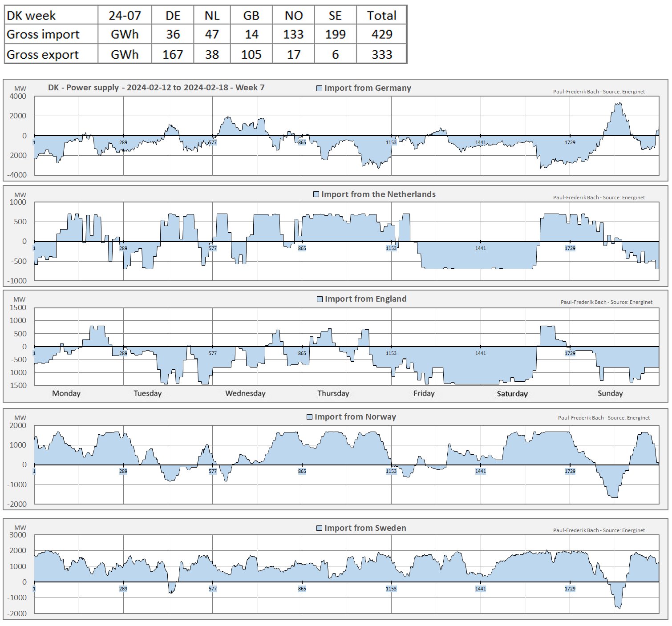Click the Gross import row label
This screenshot has width=672, height=626.
tap(43, 35)
